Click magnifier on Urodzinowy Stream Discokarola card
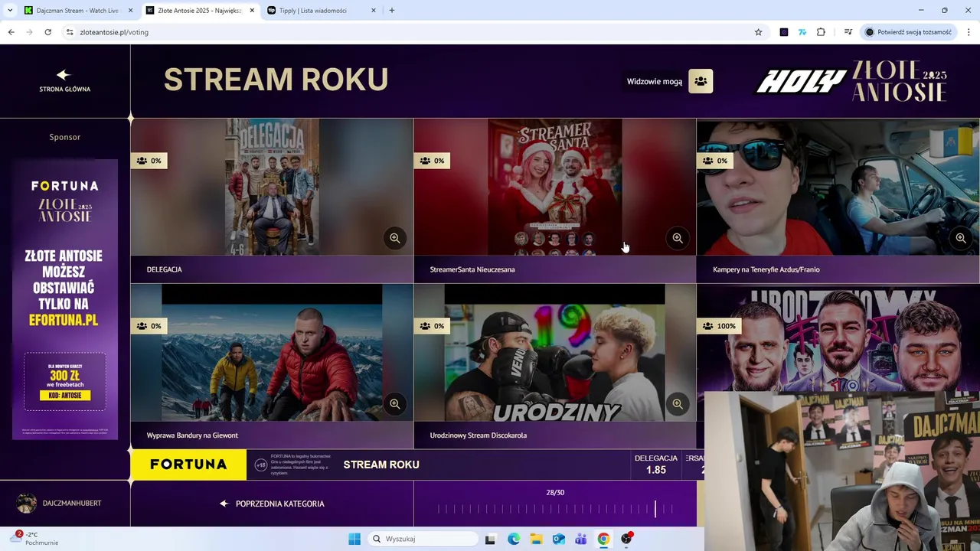Image resolution: width=980 pixels, height=551 pixels. point(678,403)
